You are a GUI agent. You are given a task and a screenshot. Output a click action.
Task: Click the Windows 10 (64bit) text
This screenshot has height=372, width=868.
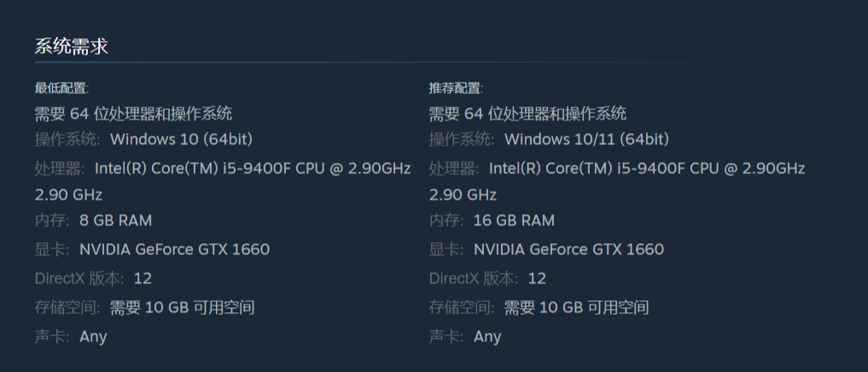(181, 139)
